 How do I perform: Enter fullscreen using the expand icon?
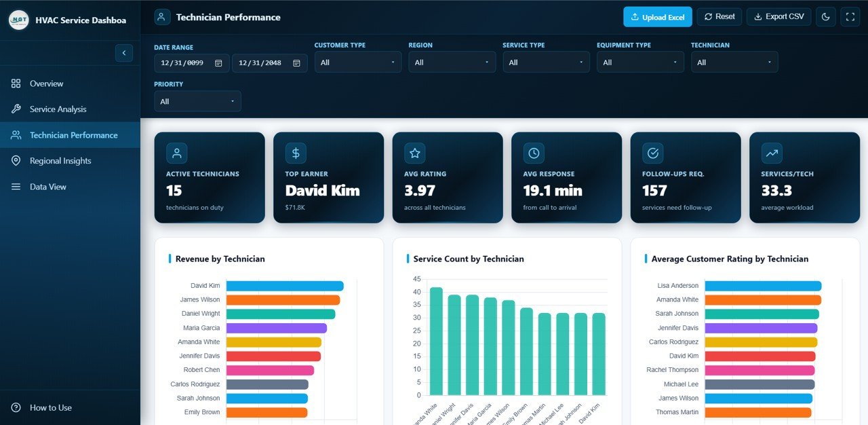(x=850, y=17)
